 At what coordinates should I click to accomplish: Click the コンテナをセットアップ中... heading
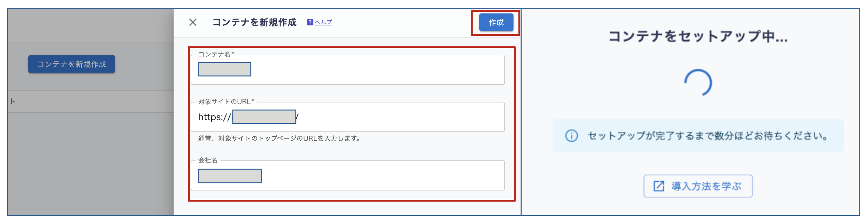point(698,36)
